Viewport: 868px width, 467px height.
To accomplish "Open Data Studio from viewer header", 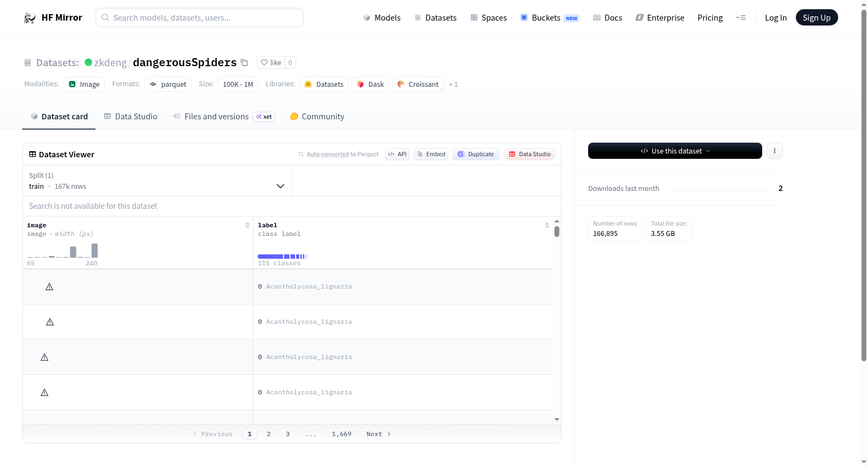I will pyautogui.click(x=529, y=154).
